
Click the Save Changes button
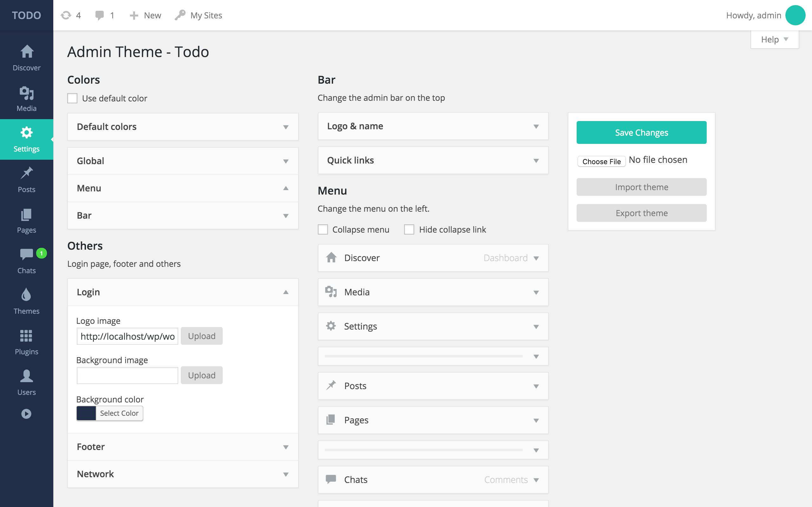pyautogui.click(x=641, y=132)
